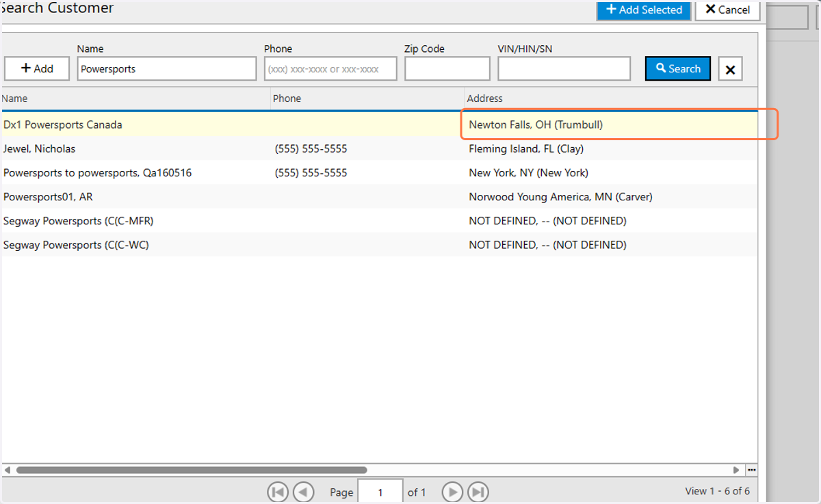
Task: Sort by the Name column header
Action: (x=135, y=98)
